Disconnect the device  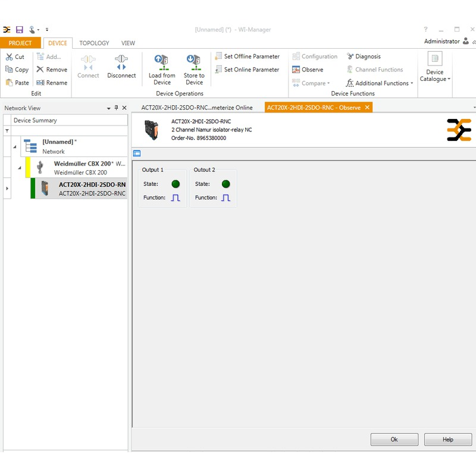(x=121, y=66)
